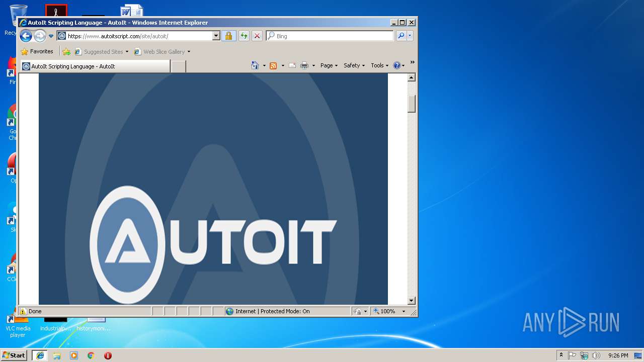Viewport: 644px width, 362px height.
Task: Open the recent pages dropdown arrow
Action: (51, 36)
